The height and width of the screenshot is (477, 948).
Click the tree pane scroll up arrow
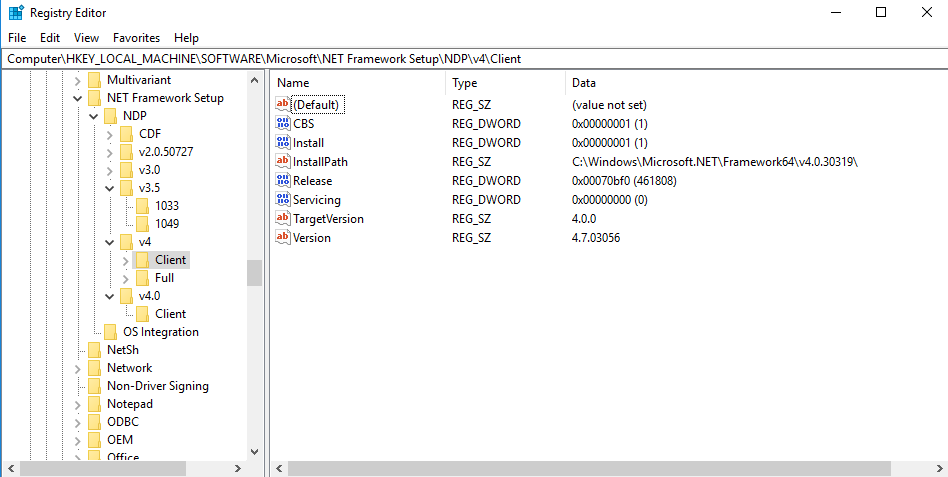(255, 80)
